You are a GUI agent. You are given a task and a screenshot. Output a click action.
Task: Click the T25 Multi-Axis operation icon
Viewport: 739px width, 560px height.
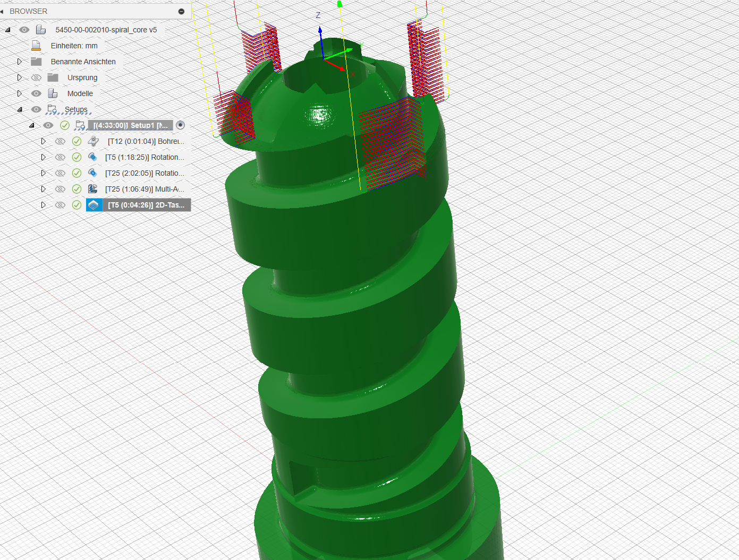point(93,189)
